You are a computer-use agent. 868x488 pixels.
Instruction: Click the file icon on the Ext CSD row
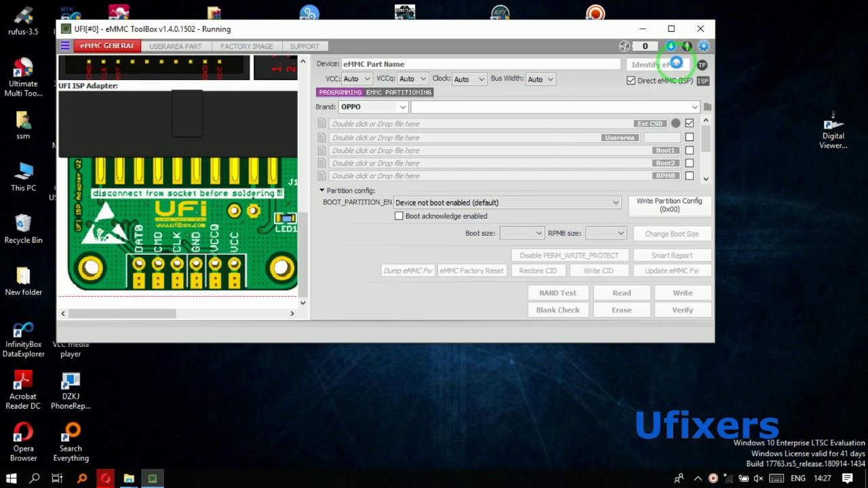tap(322, 124)
